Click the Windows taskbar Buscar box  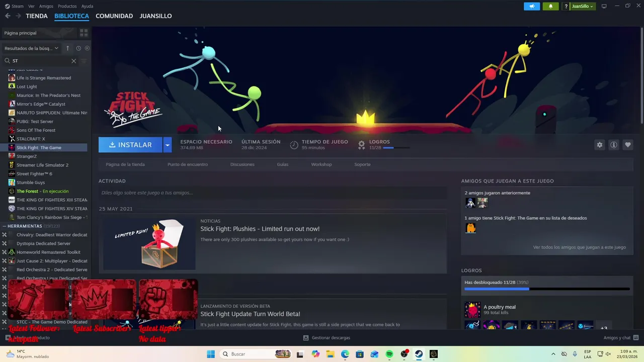(257, 354)
